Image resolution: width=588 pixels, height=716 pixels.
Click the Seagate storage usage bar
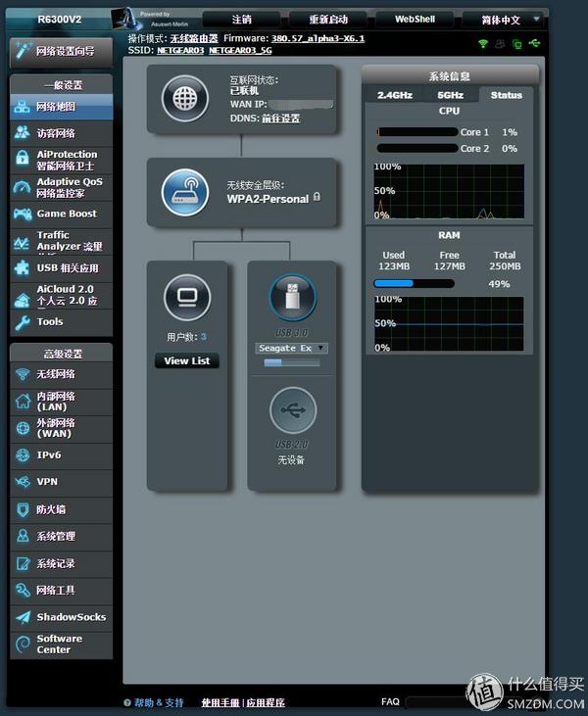[x=292, y=362]
